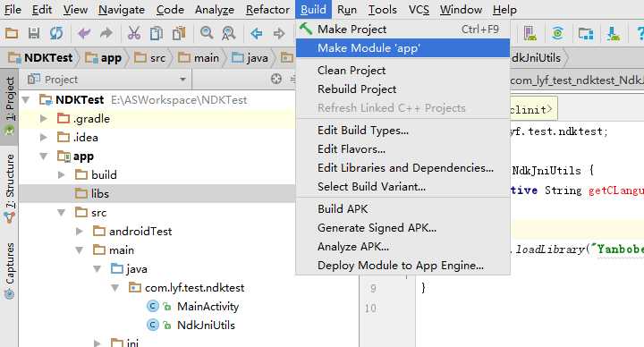Image resolution: width=644 pixels, height=347 pixels.
Task: Open the Refactor menu in menu bar
Action: pos(267,10)
